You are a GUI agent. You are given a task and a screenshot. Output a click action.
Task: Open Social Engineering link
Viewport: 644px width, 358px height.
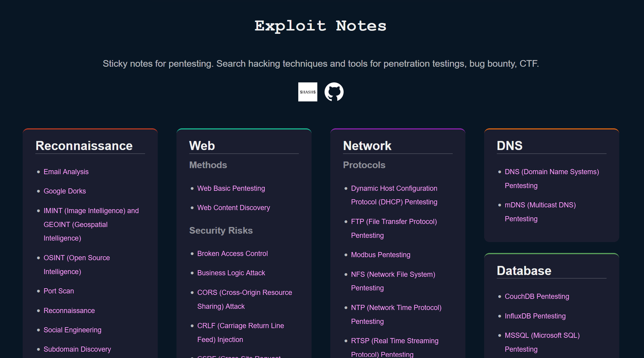pyautogui.click(x=72, y=330)
